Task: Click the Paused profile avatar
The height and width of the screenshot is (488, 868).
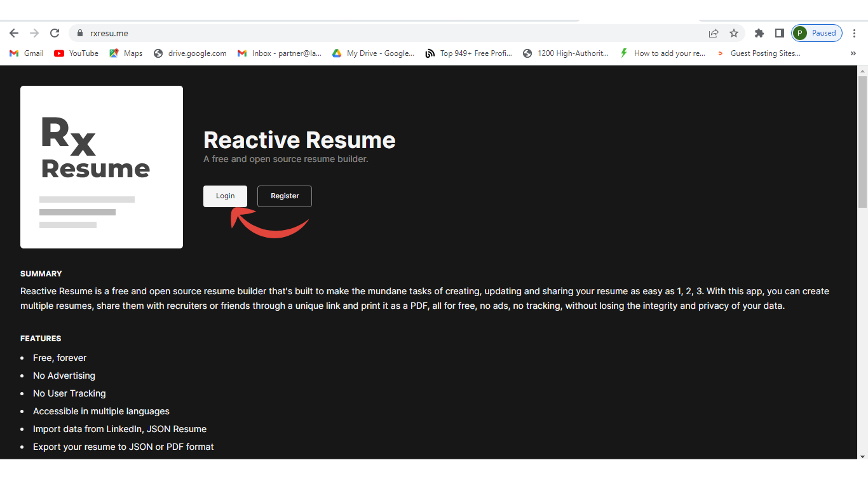Action: click(799, 32)
